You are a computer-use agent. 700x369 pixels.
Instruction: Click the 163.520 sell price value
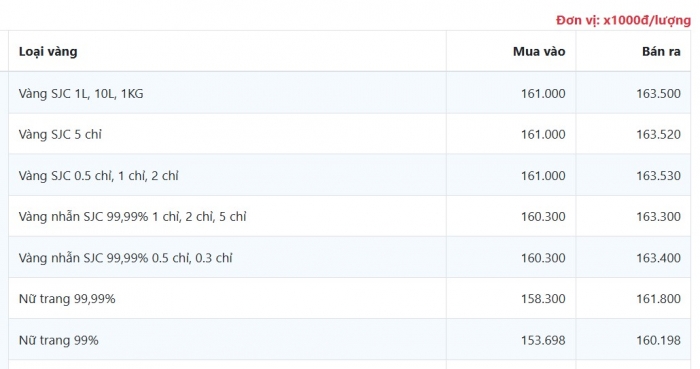[658, 134]
